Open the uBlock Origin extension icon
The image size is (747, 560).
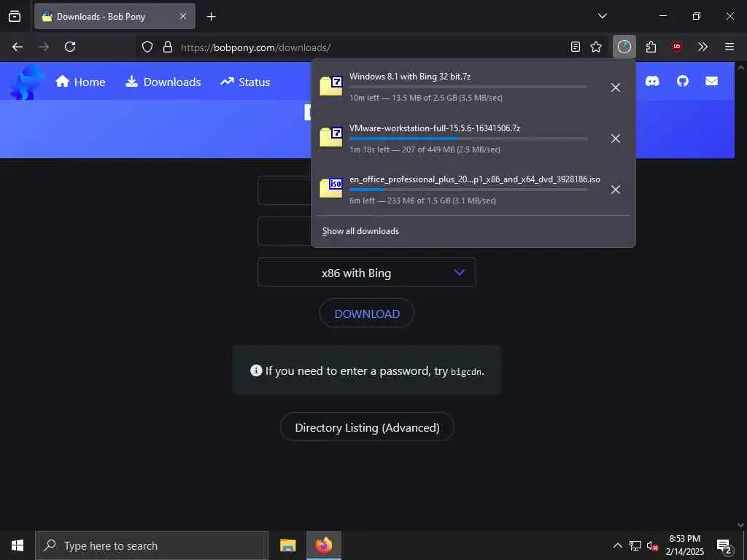[x=677, y=47]
